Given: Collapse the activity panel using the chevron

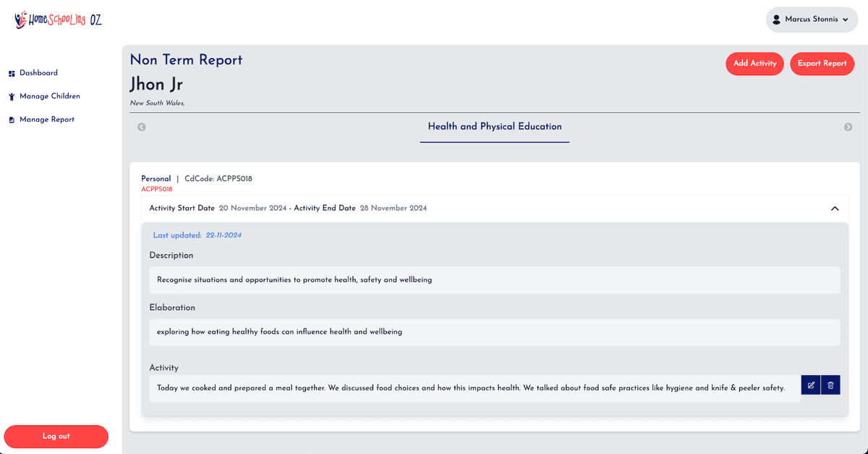Looking at the screenshot, I should click(835, 209).
